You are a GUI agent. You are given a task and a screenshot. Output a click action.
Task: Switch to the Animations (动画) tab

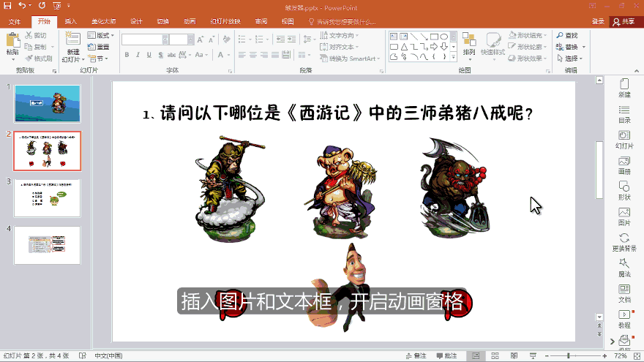pos(190,21)
